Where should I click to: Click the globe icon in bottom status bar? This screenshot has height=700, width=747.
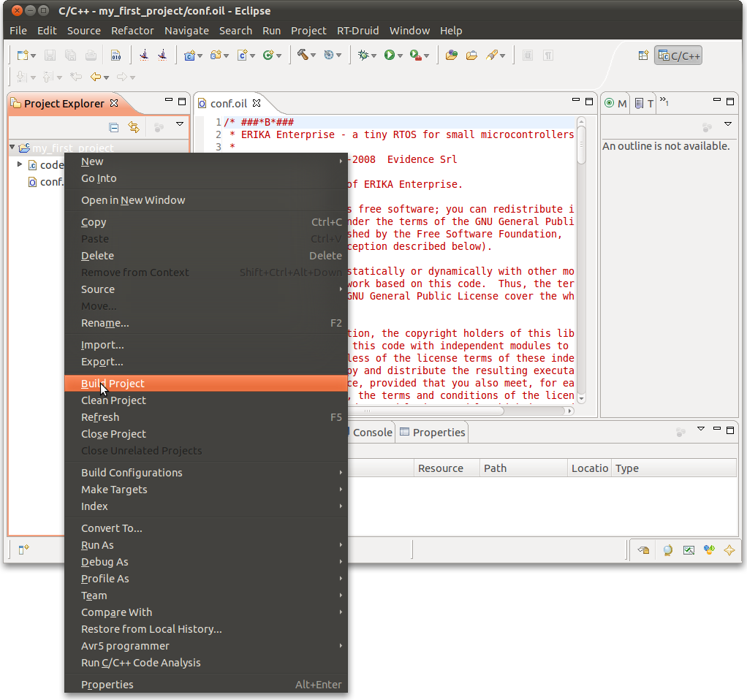[x=668, y=550]
